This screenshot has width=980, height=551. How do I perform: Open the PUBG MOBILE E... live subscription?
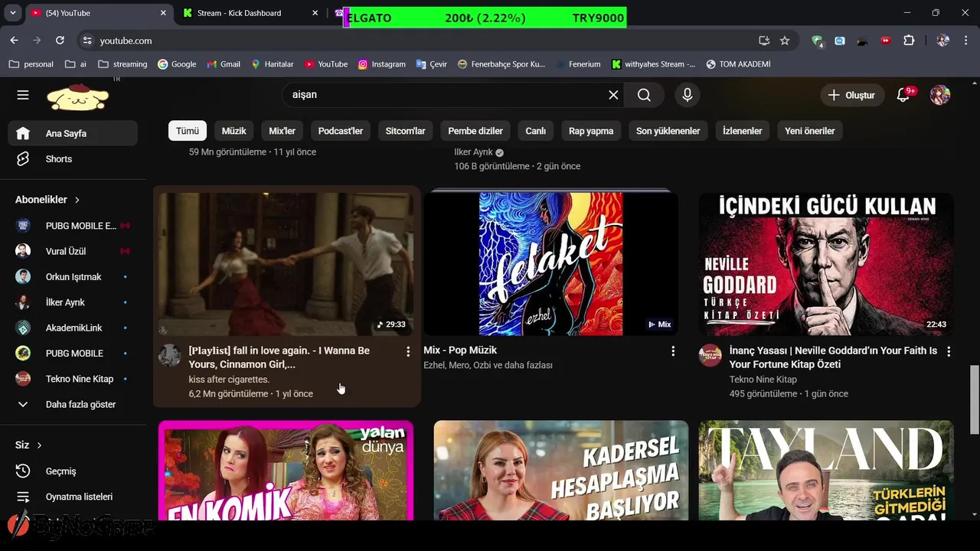point(73,226)
